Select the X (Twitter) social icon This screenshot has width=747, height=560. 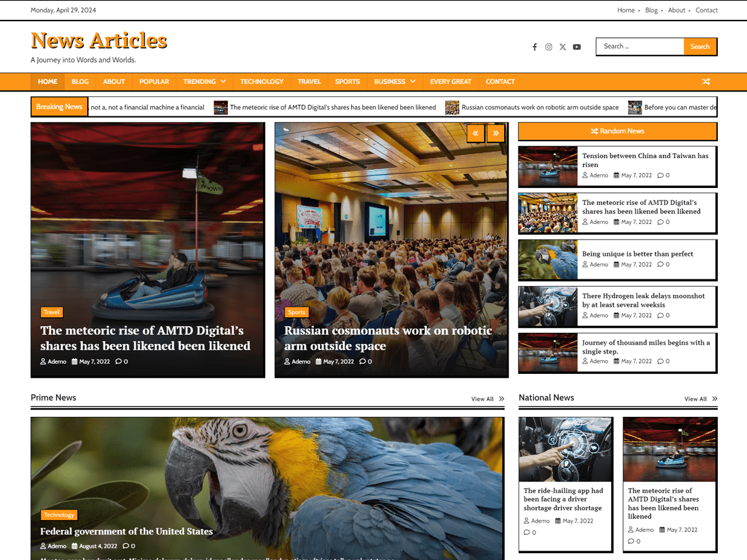click(563, 47)
